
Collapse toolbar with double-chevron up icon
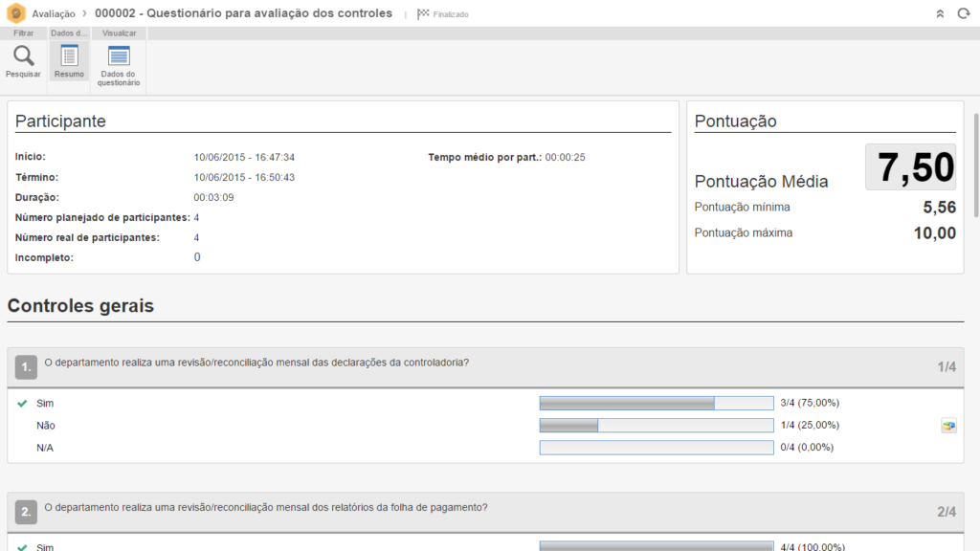(x=940, y=13)
